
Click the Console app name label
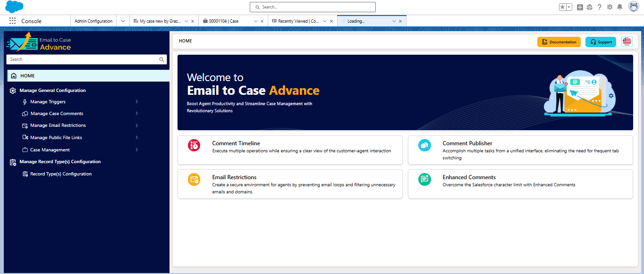32,21
